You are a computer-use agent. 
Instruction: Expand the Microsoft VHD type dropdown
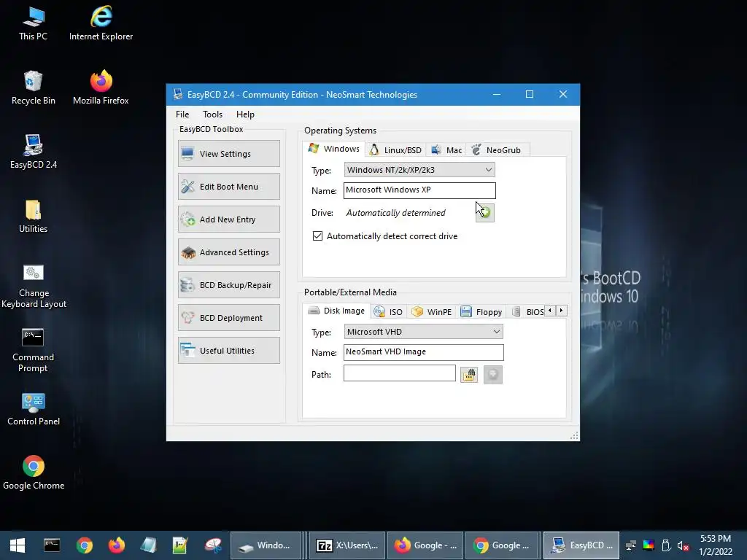(x=423, y=332)
